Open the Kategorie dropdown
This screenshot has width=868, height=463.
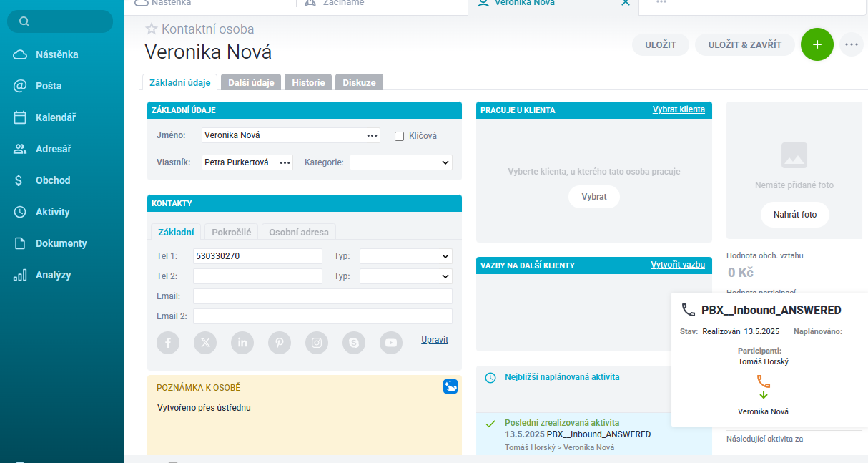[x=400, y=162]
